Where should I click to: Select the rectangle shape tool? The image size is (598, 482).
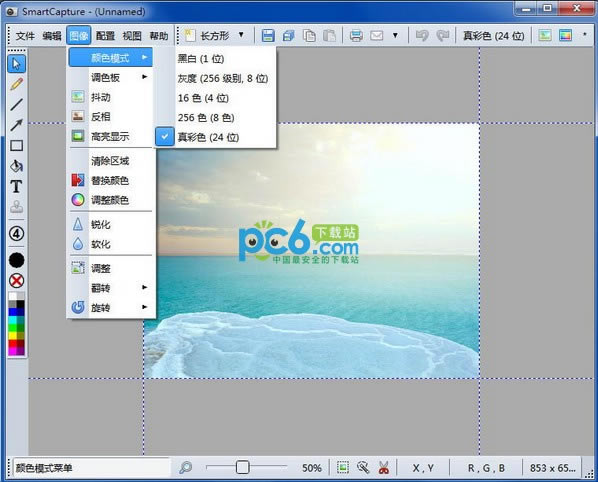pos(16,145)
